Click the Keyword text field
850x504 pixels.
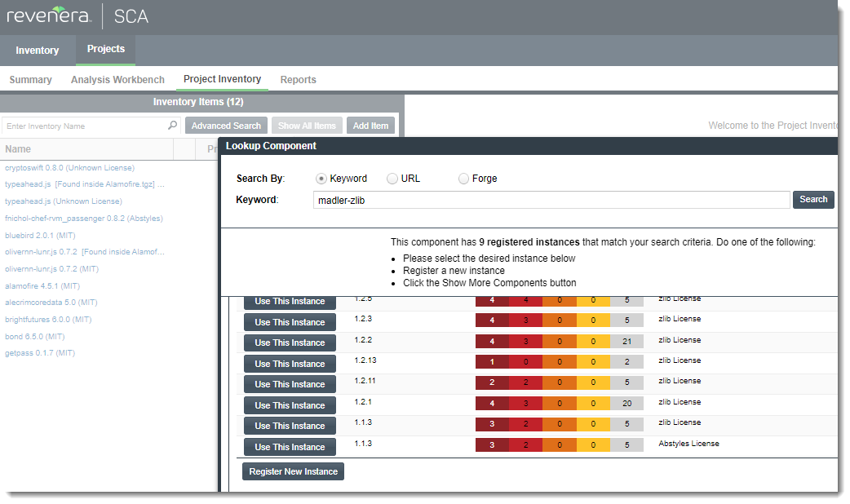(x=551, y=200)
